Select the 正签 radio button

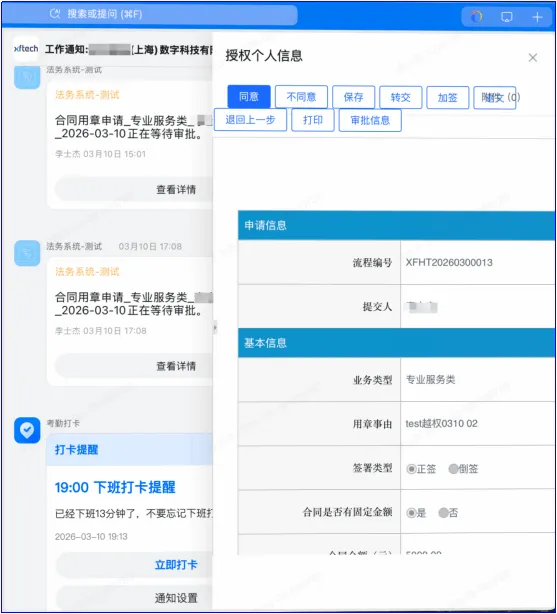point(411,469)
